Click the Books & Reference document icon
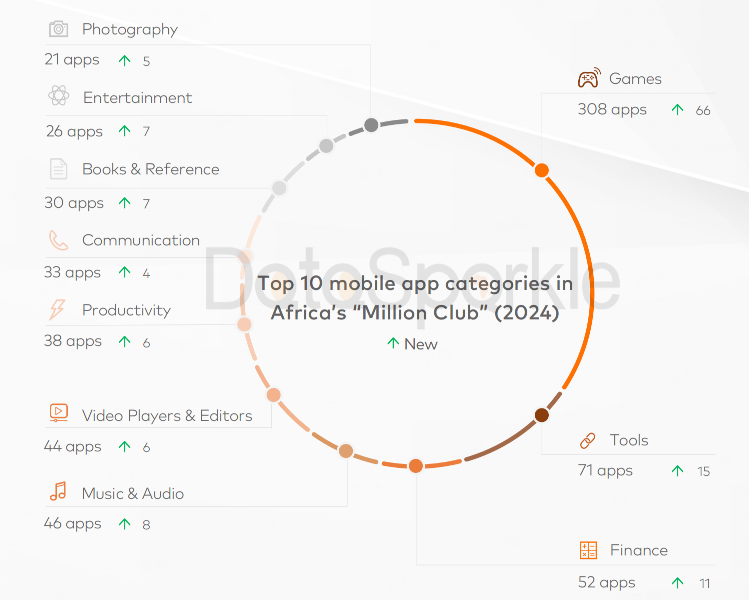This screenshot has width=749, height=600. [x=58, y=169]
